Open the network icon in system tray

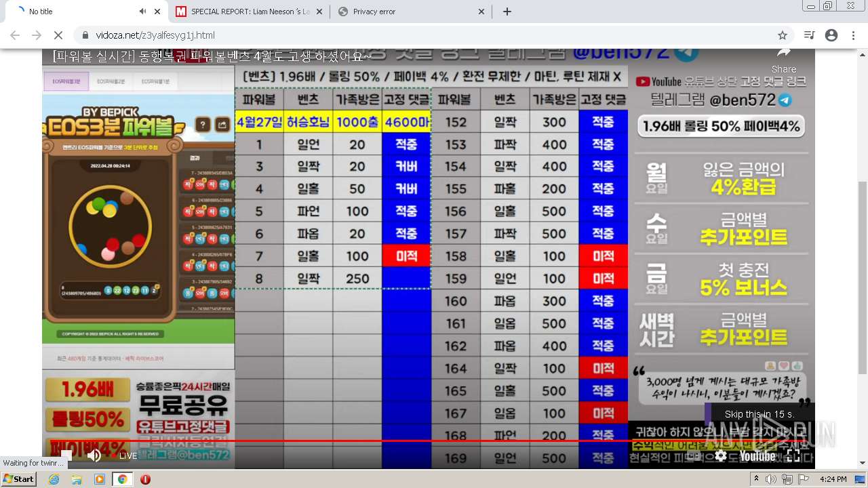tap(787, 479)
